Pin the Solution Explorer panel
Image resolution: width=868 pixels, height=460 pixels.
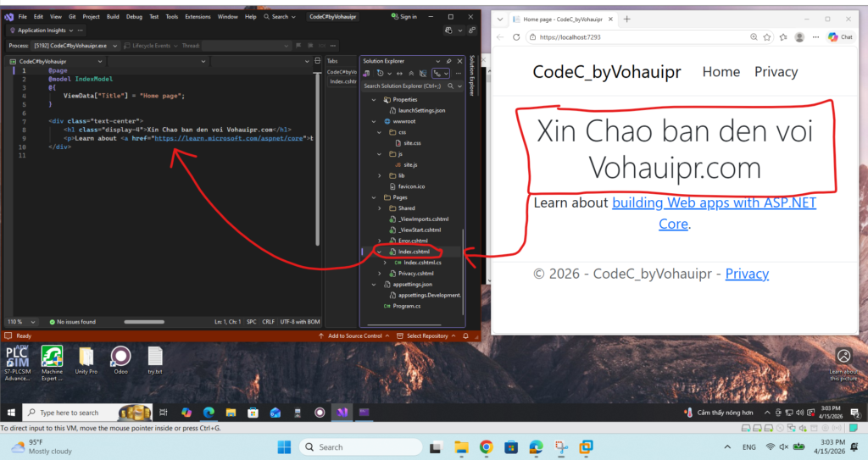449,61
